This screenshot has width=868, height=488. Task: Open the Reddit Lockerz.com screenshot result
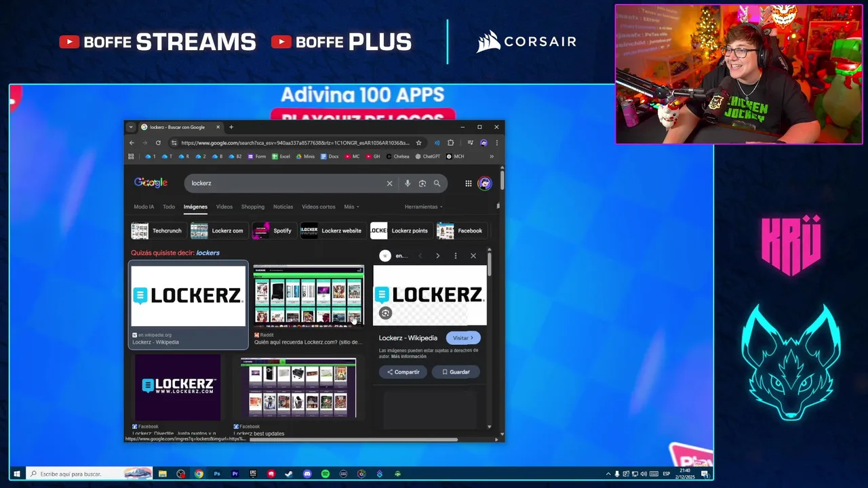[309, 296]
